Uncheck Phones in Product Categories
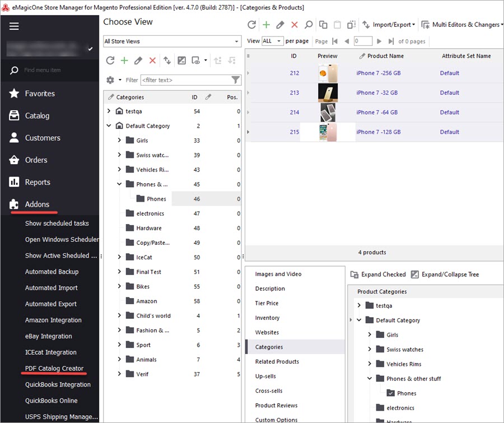This screenshot has width=504, height=423. tap(391, 393)
